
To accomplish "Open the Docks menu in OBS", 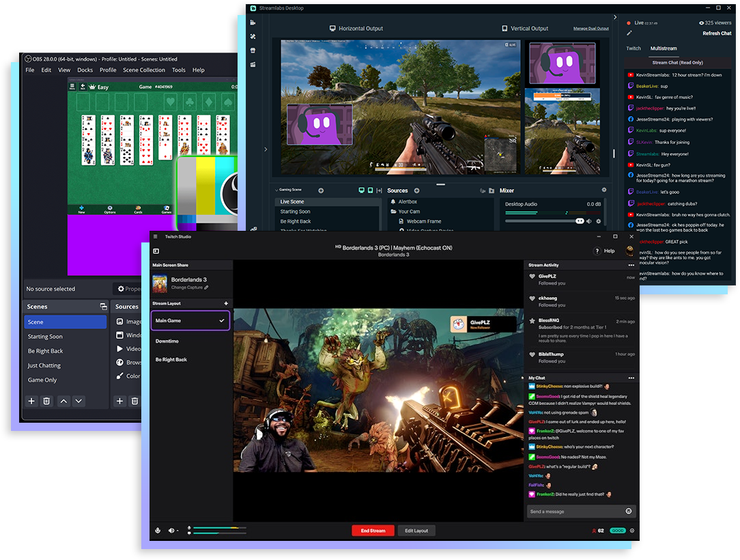I will (x=85, y=70).
